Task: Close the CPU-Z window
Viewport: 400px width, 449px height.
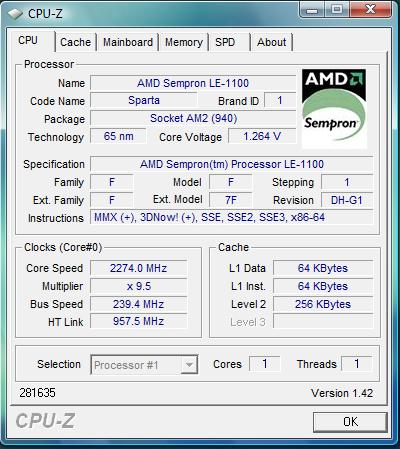Action: click(370, 9)
